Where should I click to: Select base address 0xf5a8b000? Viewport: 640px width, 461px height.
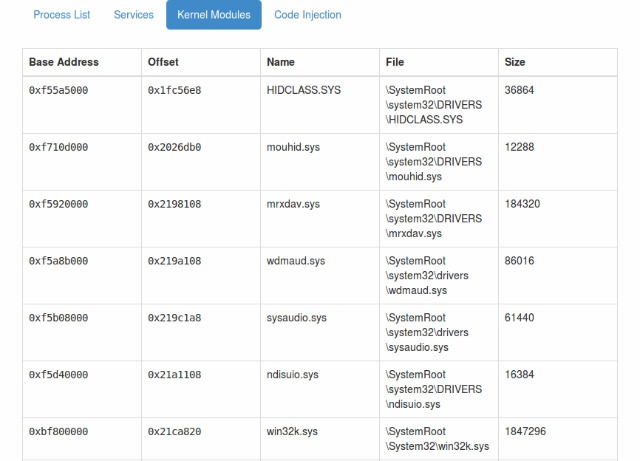tap(58, 261)
